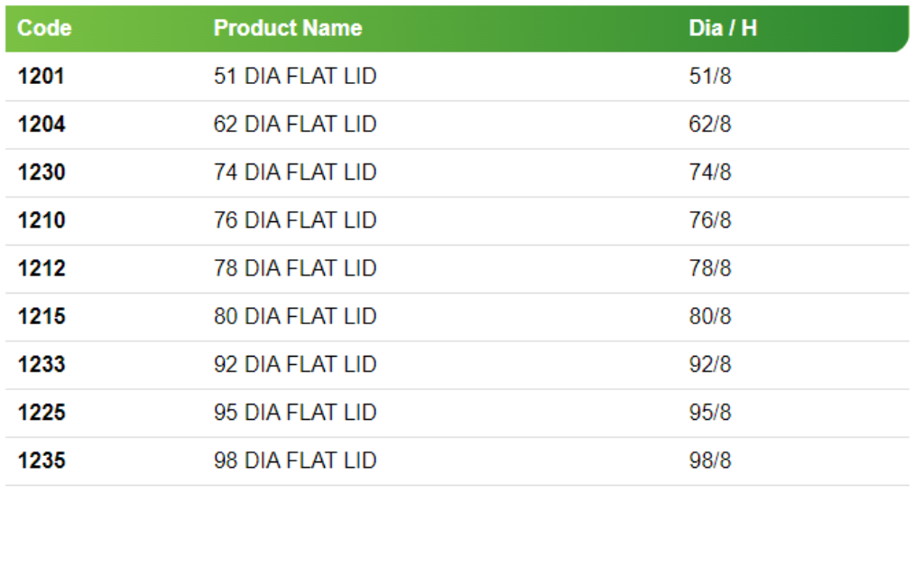Select product code 1201
The width and height of the screenshot is (924, 587).
(x=42, y=77)
